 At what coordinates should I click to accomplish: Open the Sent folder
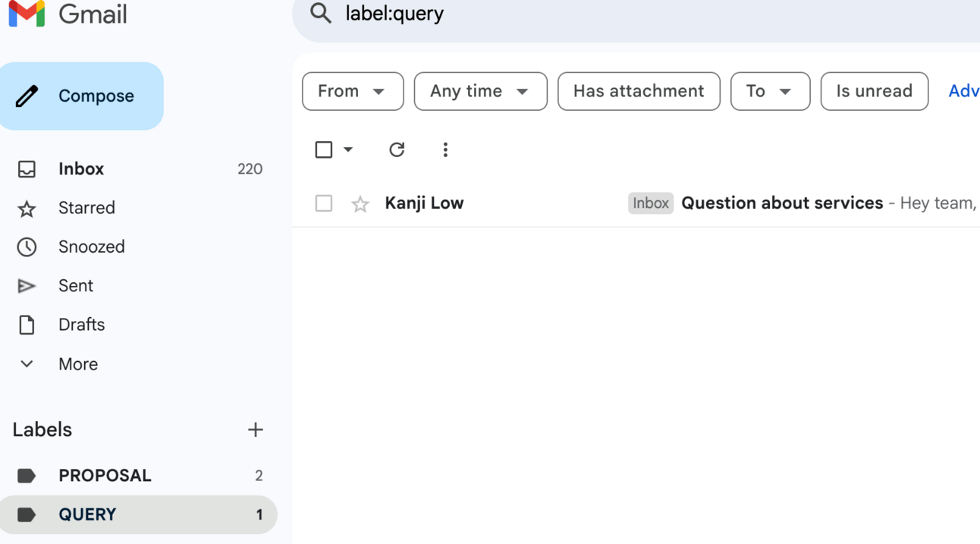click(76, 286)
